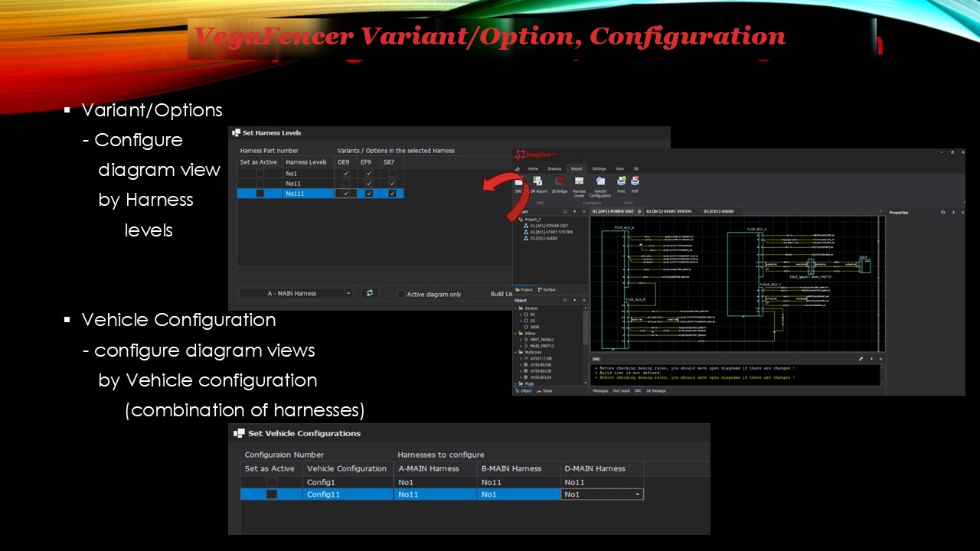Check Set as Active for harness No11
The width and height of the screenshot is (980, 551).
coord(260,184)
